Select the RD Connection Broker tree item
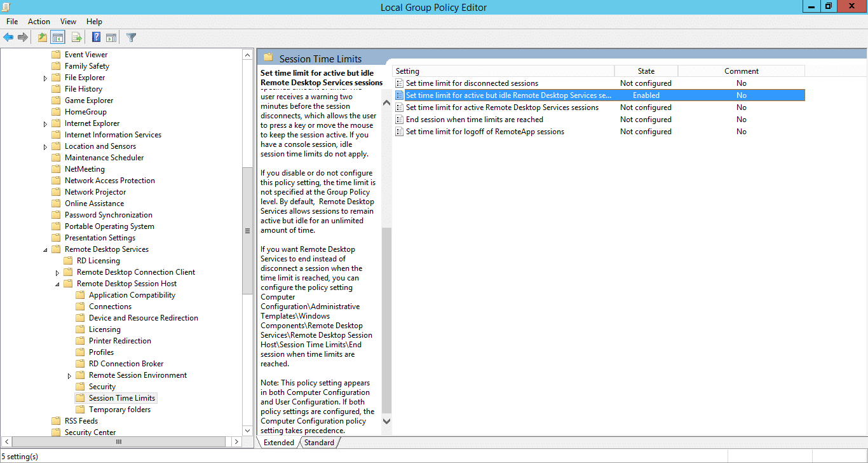Viewport: 868px width, 463px height. (126, 364)
